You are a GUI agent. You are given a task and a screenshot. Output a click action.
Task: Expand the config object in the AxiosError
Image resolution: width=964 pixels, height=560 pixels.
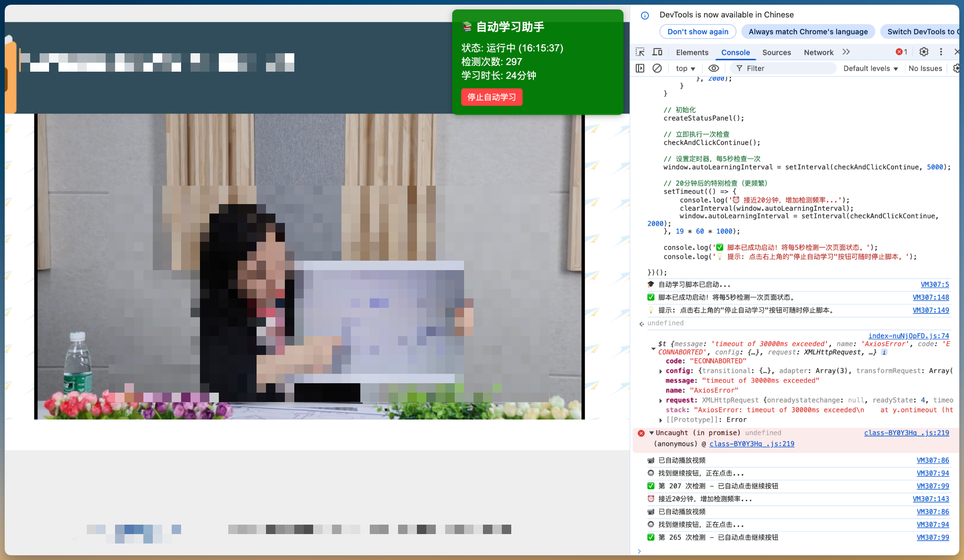click(661, 371)
